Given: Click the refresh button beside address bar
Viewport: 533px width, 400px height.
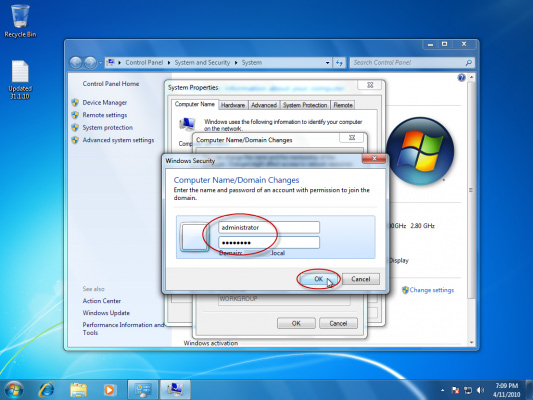Looking at the screenshot, I should click(339, 63).
